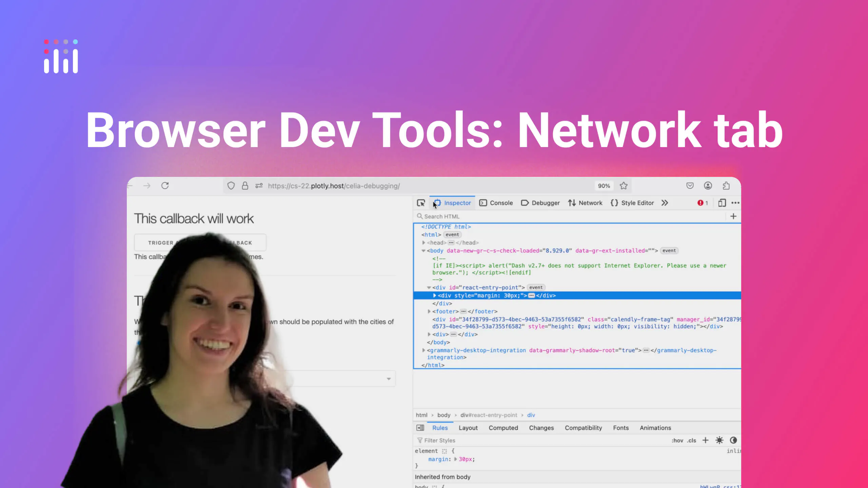868x488 pixels.
Task: Switch to the Console tab
Action: [496, 203]
